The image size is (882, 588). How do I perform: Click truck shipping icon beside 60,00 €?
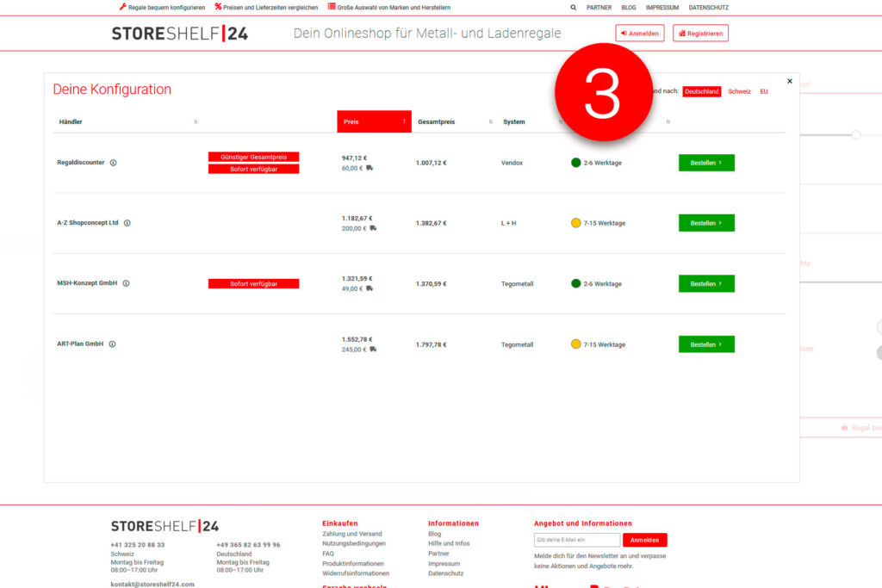370,169
